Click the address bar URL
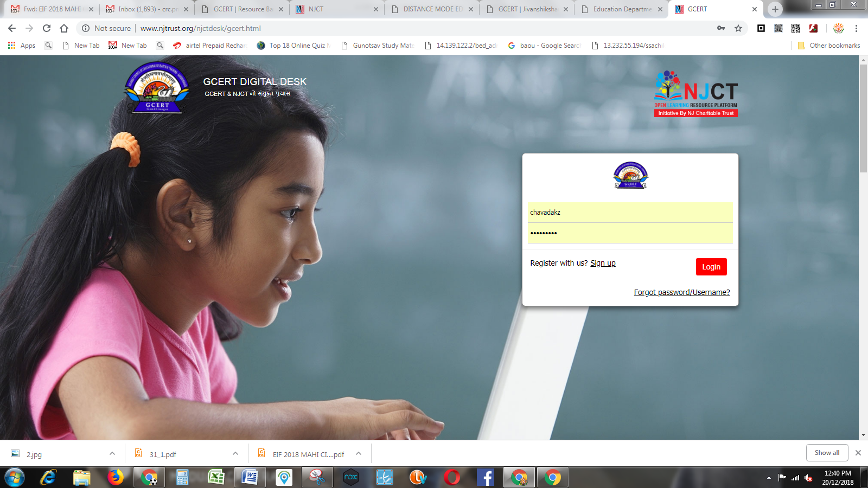This screenshot has width=868, height=488. (x=200, y=28)
